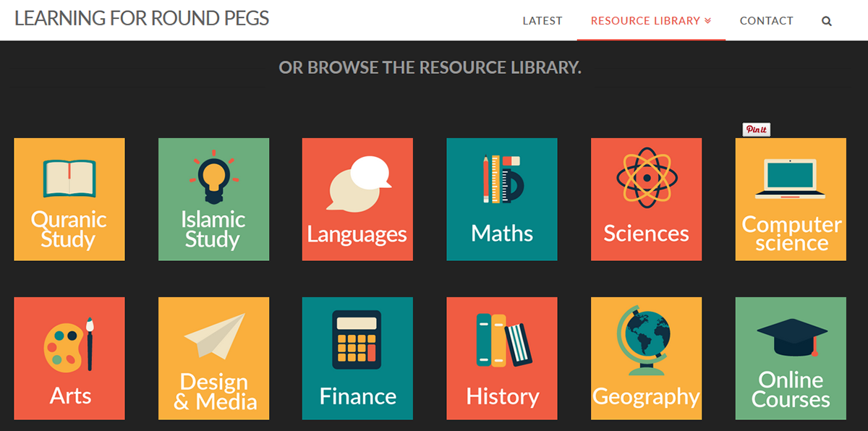Click the Learning For Round Pegs site title

tap(142, 19)
